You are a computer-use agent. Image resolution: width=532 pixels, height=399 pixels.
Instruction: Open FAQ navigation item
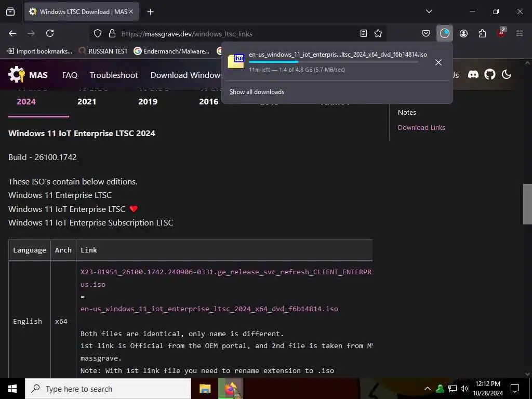(x=70, y=75)
